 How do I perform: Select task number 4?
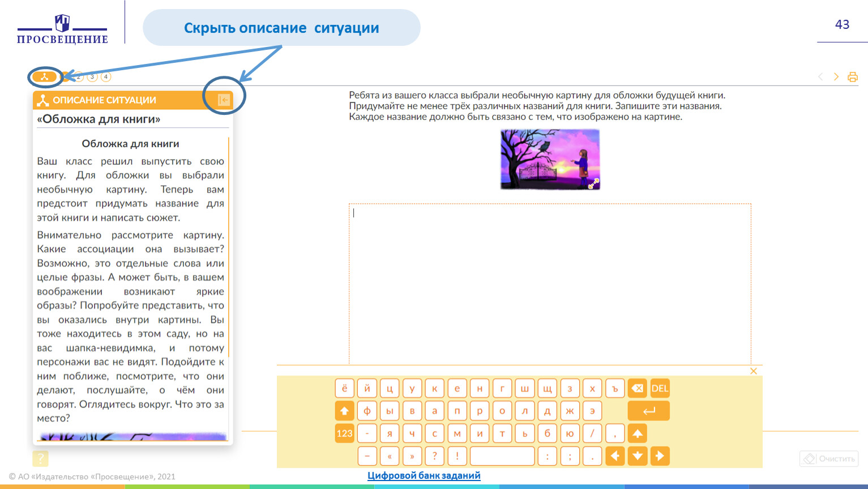[x=106, y=77]
